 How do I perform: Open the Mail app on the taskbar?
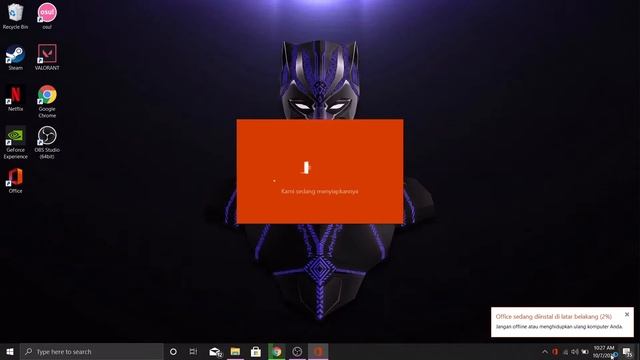pos(215,351)
